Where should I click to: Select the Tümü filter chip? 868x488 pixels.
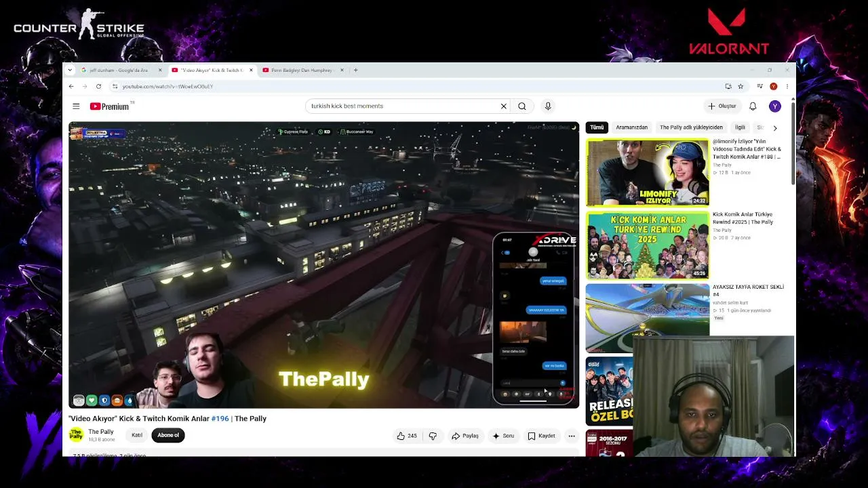coord(597,127)
